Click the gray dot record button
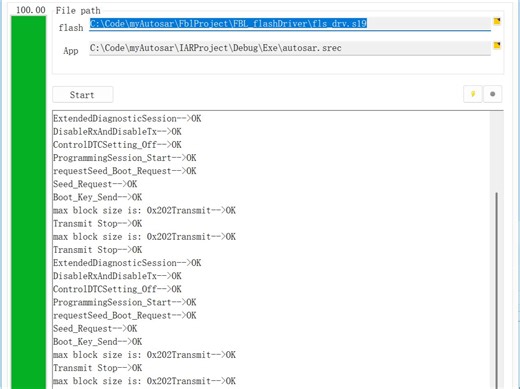The width and height of the screenshot is (520, 389). tap(492, 94)
